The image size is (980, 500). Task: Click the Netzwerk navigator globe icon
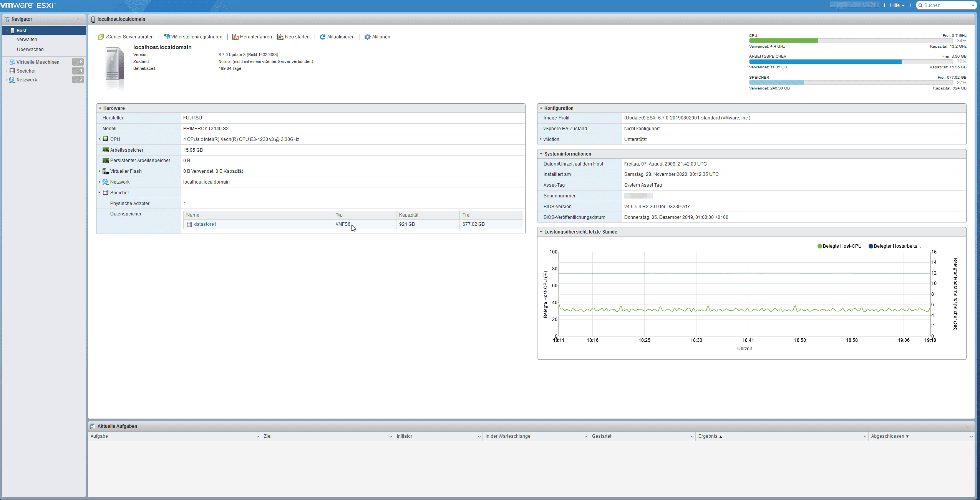(12, 80)
